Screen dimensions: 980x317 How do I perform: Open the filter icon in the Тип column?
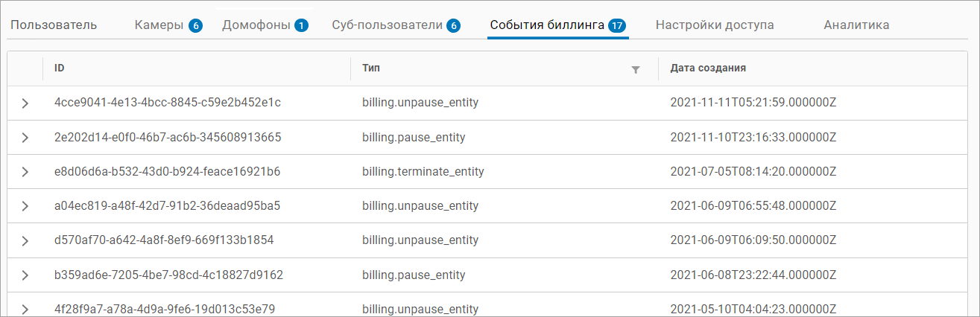coord(635,69)
